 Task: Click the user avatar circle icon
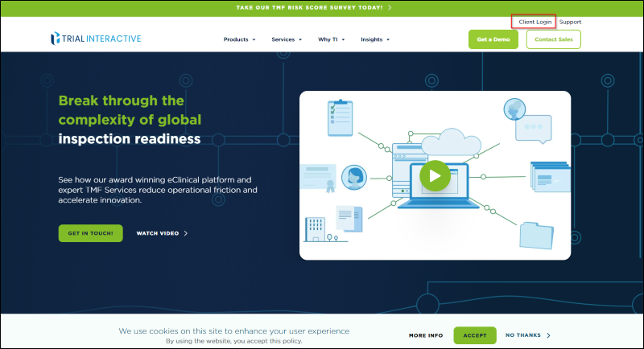(353, 176)
